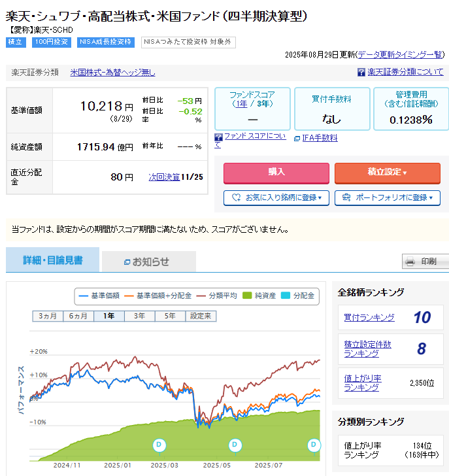Select the 3ヵ月 chart period

click(x=48, y=316)
